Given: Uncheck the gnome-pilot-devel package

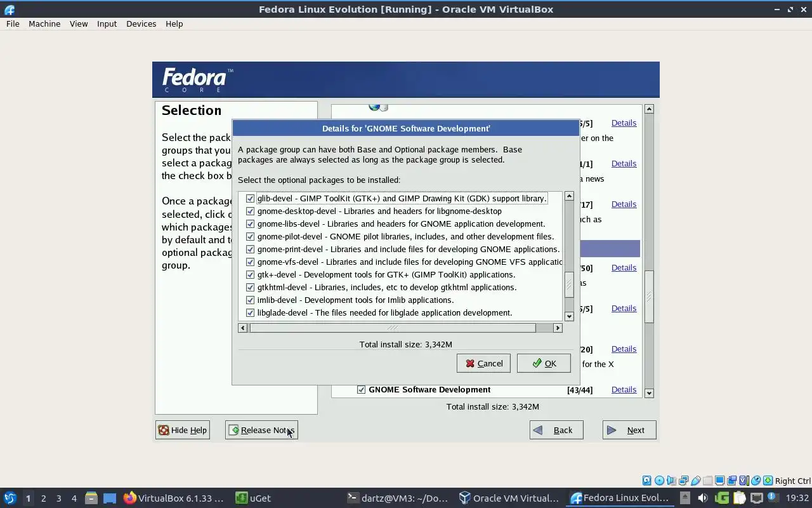Looking at the screenshot, I should click(250, 236).
